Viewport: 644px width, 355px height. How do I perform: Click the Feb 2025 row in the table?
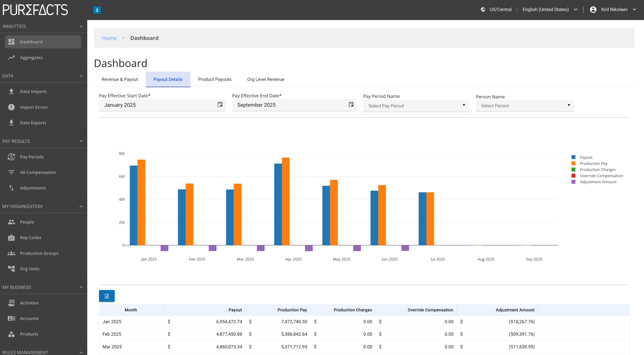[x=364, y=334]
